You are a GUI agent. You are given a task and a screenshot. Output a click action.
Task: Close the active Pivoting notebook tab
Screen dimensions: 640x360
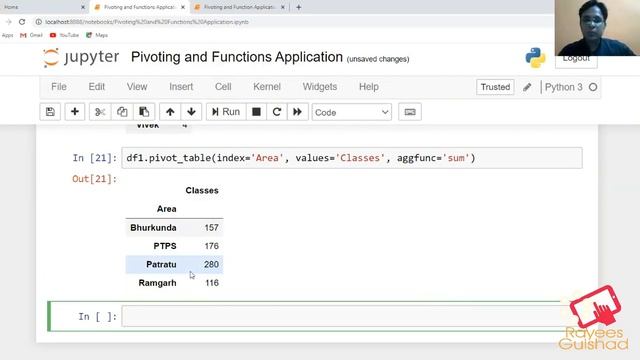(x=183, y=7)
